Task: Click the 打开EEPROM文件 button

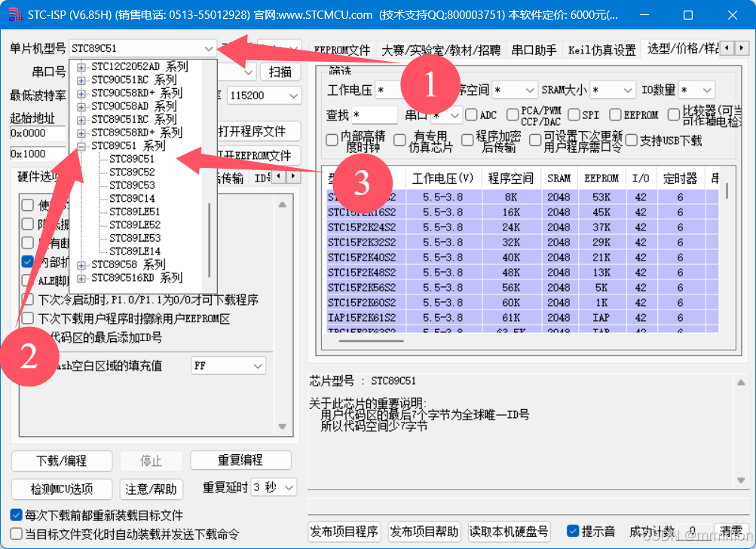Action: tap(259, 155)
